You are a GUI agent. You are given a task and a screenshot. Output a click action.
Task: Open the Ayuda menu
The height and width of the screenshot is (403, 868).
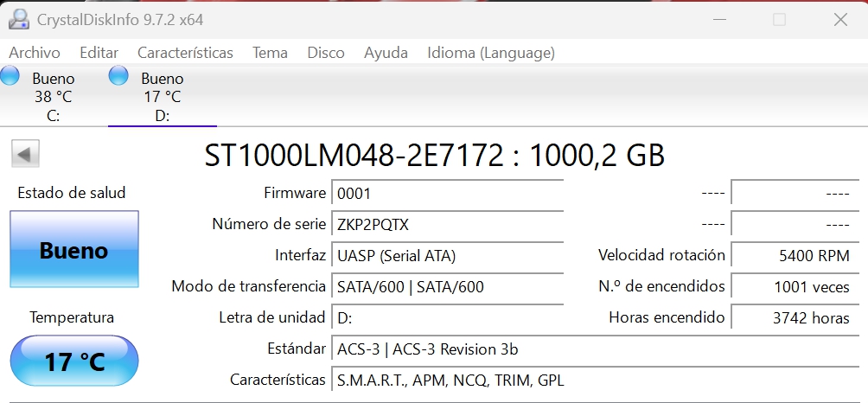(386, 53)
